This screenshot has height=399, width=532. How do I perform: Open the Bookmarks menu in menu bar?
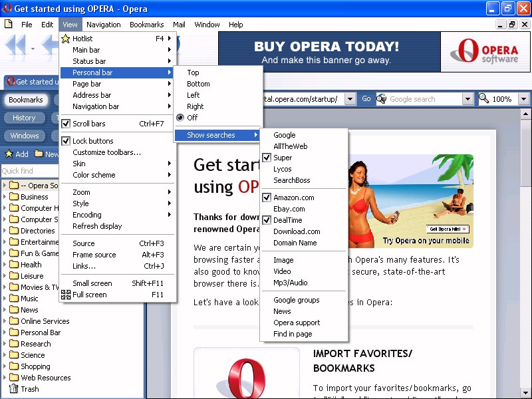[x=146, y=25]
